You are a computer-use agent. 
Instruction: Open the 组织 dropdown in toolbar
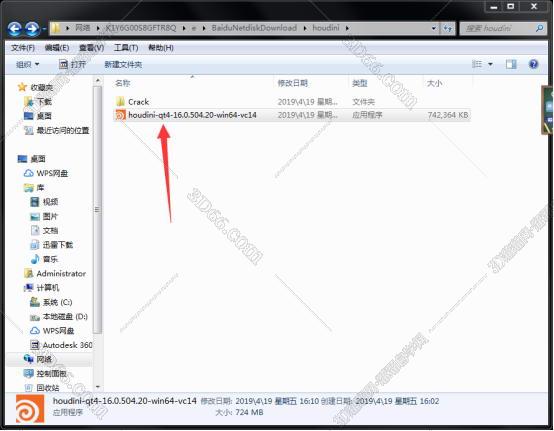pos(28,65)
